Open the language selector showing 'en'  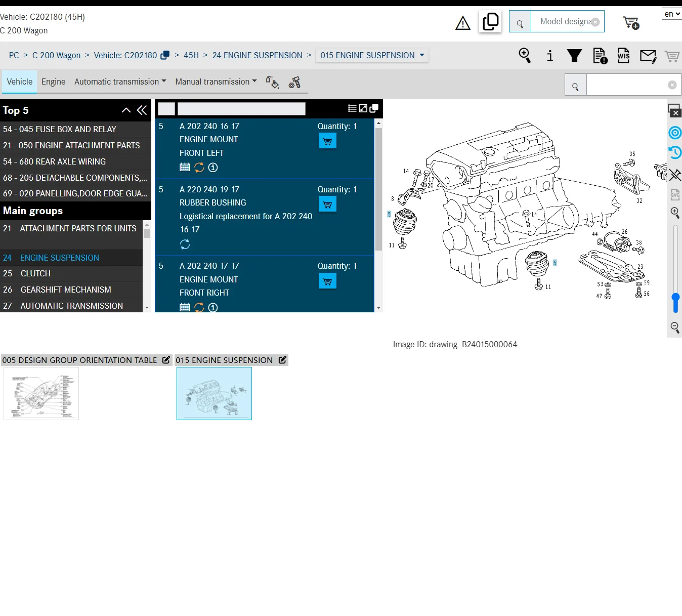[672, 14]
